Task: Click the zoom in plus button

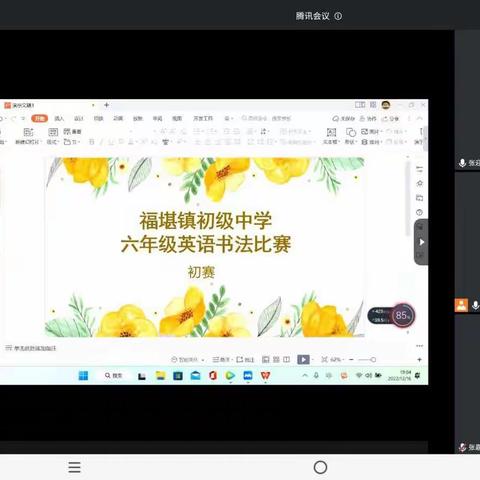Action: (x=420, y=360)
